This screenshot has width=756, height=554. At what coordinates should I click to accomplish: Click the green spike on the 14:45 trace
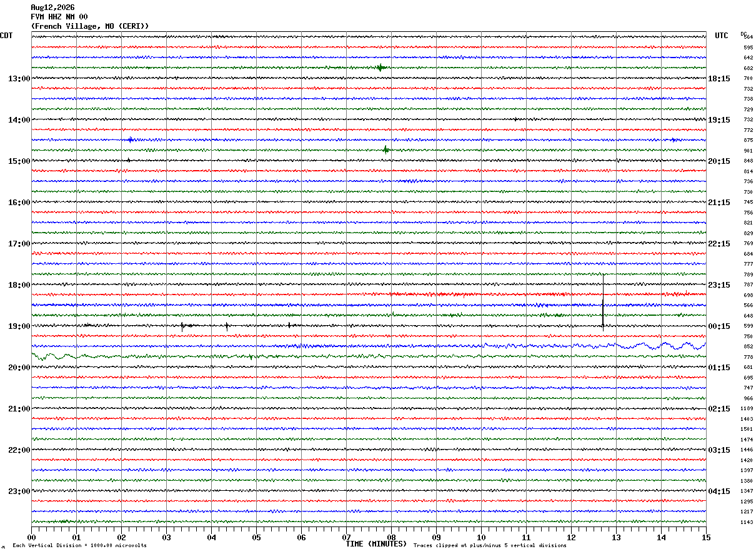pyautogui.click(x=385, y=149)
